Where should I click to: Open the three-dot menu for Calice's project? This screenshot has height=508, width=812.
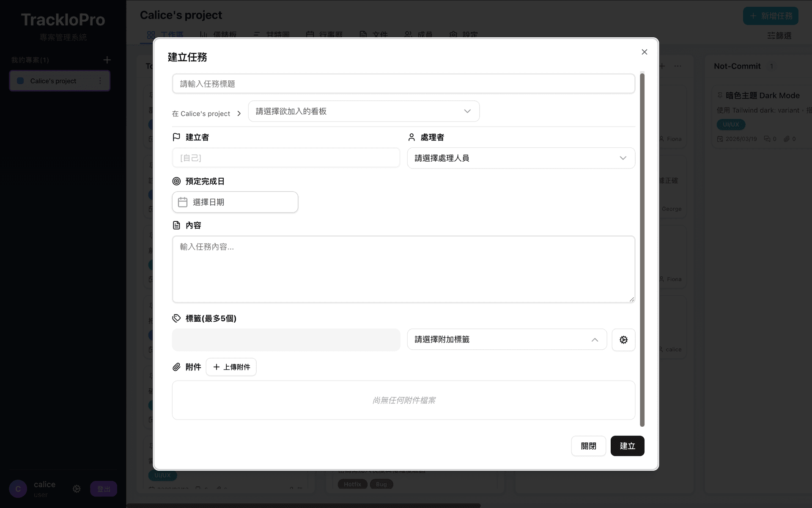tap(100, 81)
